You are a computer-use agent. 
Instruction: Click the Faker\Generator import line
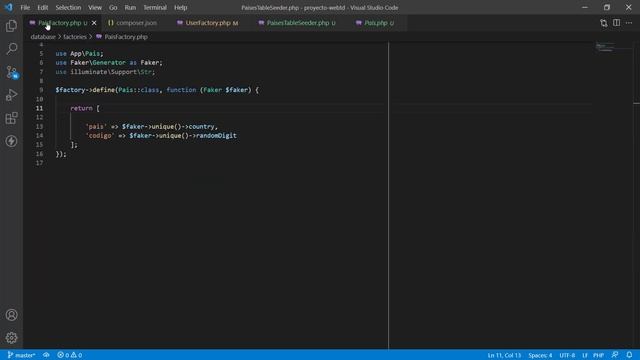point(109,62)
